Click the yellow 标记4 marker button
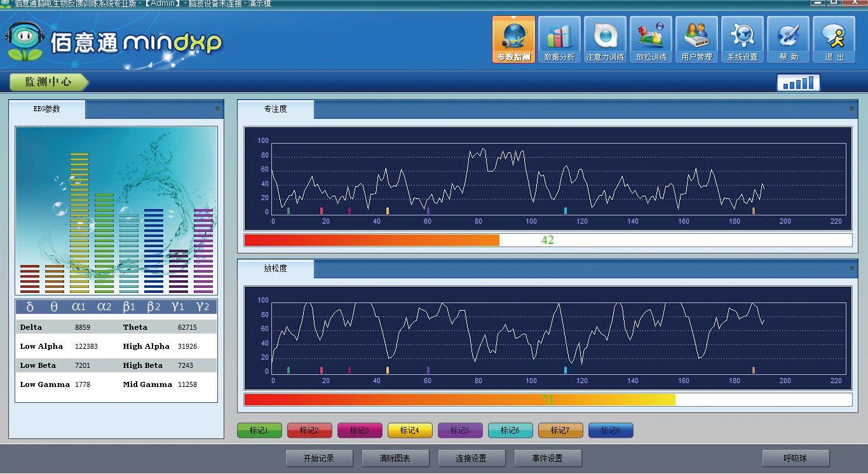This screenshot has width=868, height=474. coord(410,431)
